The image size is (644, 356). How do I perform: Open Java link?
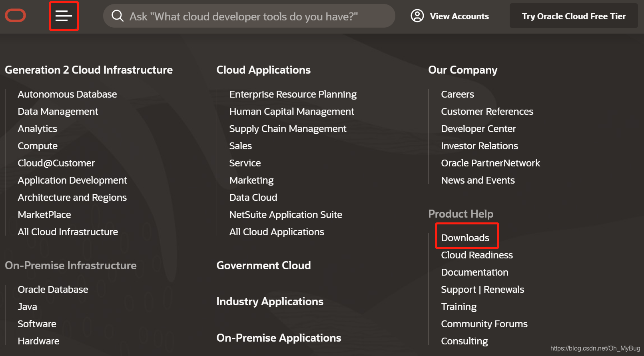[27, 307]
